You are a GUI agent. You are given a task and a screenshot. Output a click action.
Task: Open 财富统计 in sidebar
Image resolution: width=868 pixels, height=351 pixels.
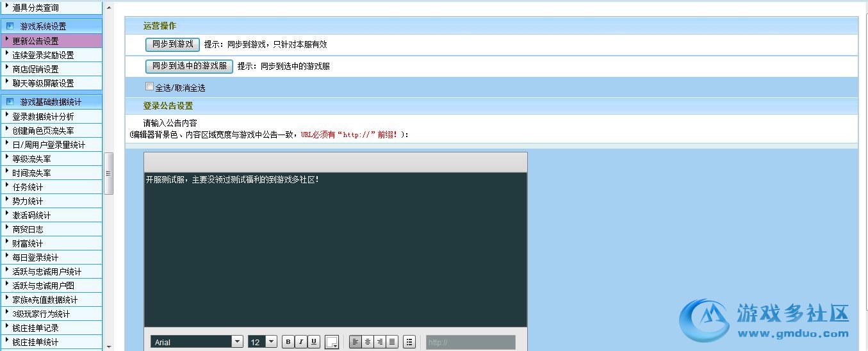click(x=51, y=243)
